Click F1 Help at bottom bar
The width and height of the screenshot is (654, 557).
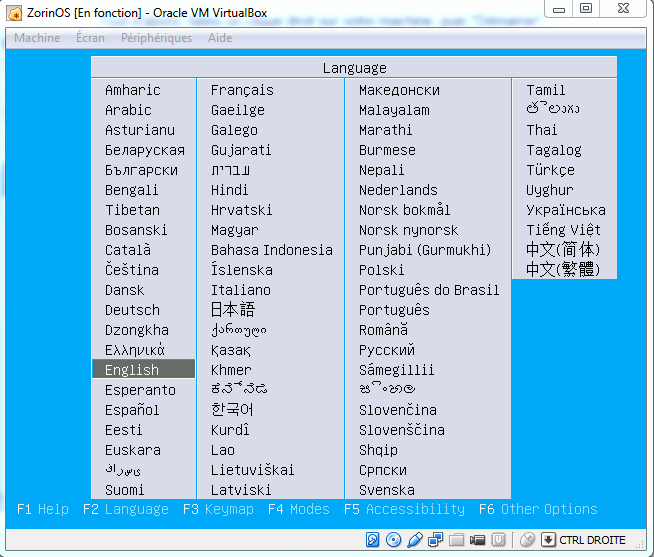[x=43, y=509]
